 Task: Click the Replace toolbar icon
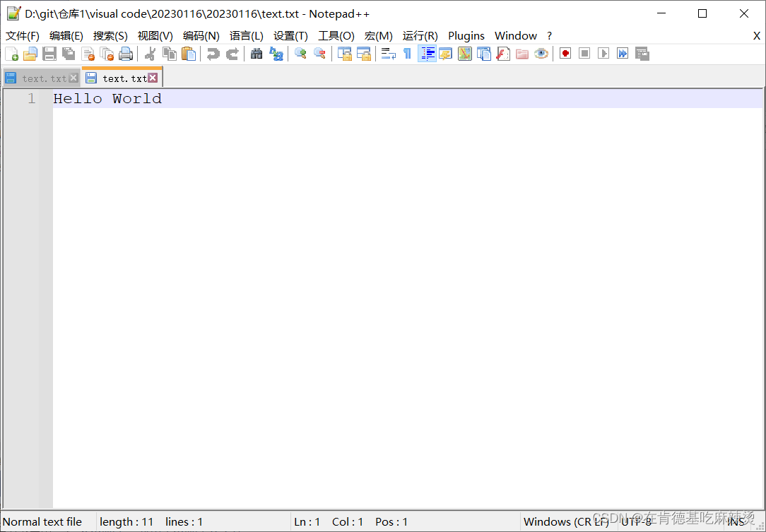276,53
